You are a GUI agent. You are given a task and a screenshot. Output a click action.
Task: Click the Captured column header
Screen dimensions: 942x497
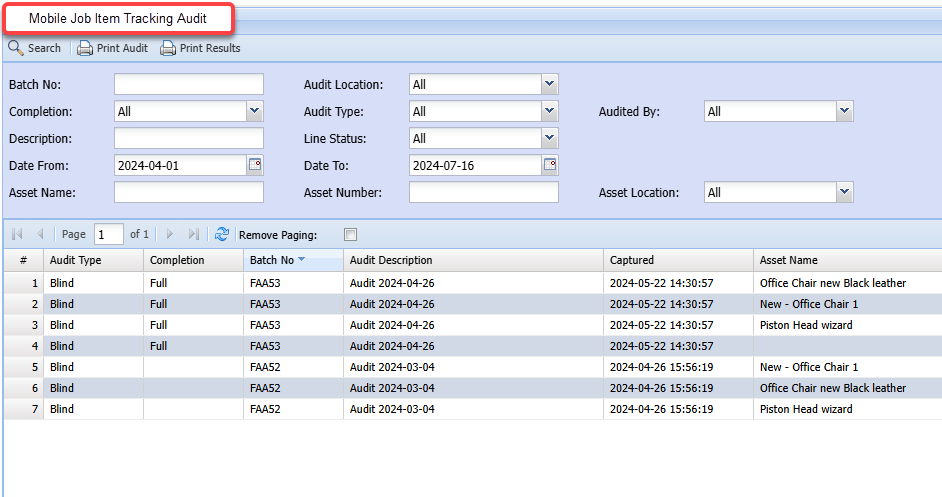coord(632,260)
